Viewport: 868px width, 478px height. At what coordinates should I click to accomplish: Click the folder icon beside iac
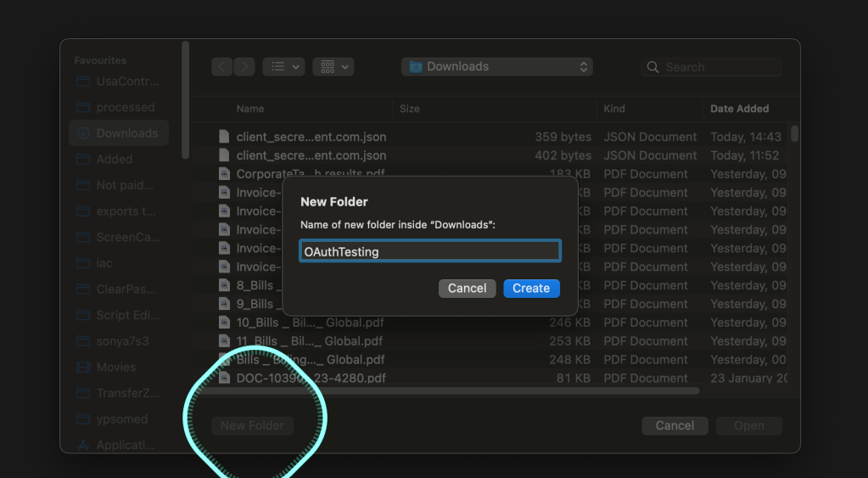coord(83,263)
